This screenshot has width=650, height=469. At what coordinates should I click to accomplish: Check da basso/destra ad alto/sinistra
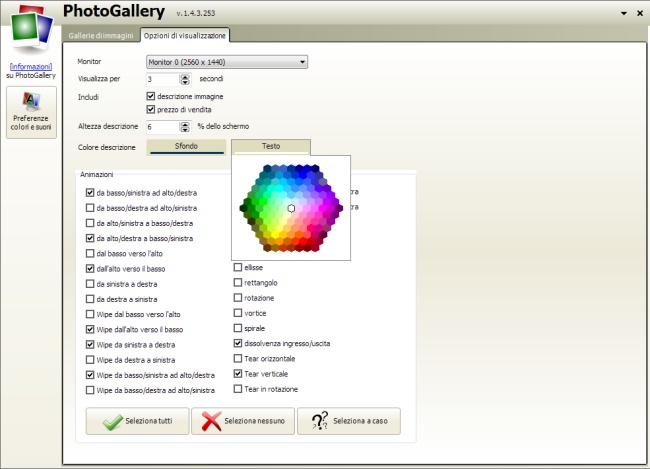(90, 208)
